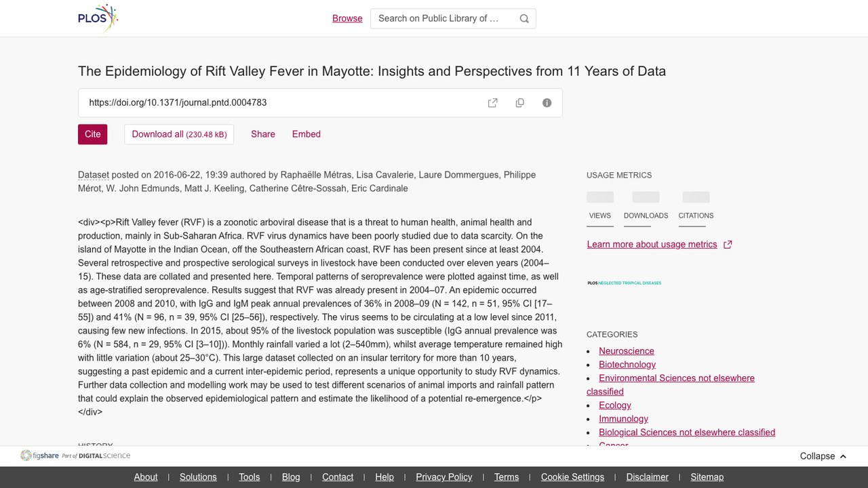Click the external link icon beside usage metrics
Viewport: 868px width, 488px height.
coord(728,245)
